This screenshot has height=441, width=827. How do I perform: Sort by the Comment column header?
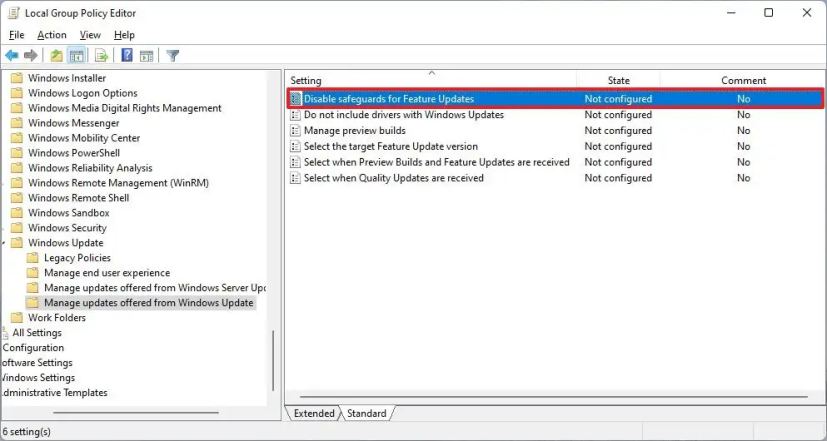tap(743, 80)
